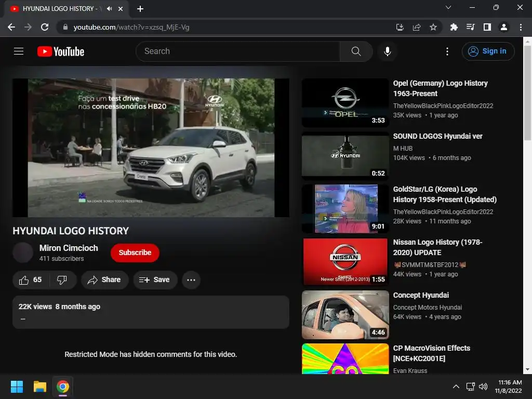This screenshot has height=399, width=532.
Task: Go forward in browser history
Action: pyautogui.click(x=28, y=27)
